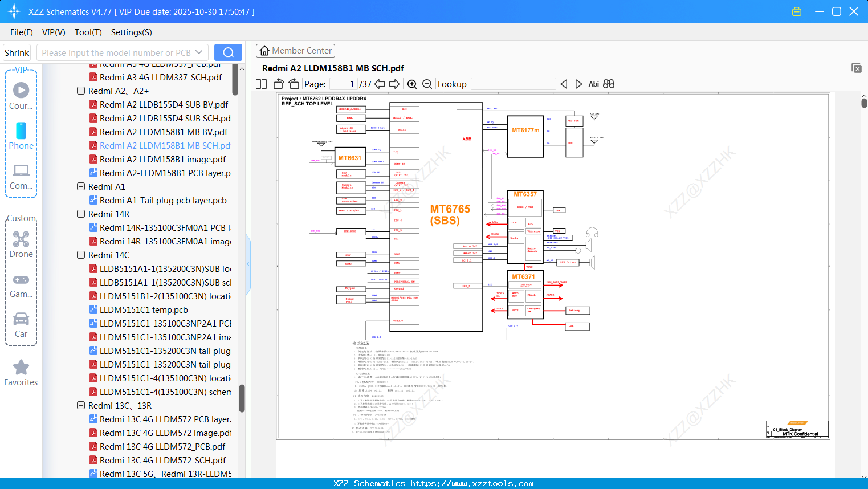Click the Lookup text input field
Image resolution: width=868 pixels, height=489 pixels.
point(513,84)
